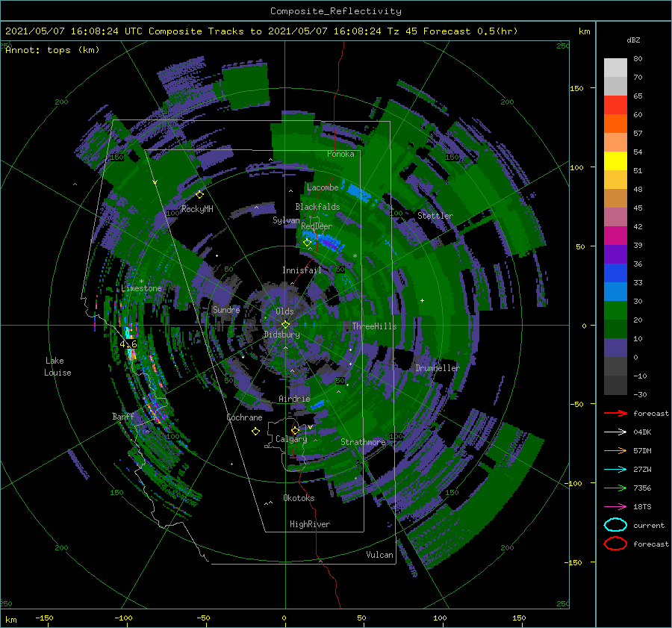Pick the magenta swatch between 42 and 39 dBZ
Image resolution: width=672 pixels, height=628 pixels.
[x=615, y=236]
